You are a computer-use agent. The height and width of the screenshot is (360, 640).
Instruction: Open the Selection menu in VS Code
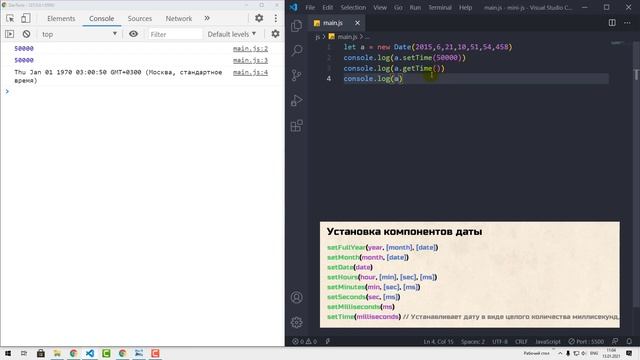tap(353, 7)
